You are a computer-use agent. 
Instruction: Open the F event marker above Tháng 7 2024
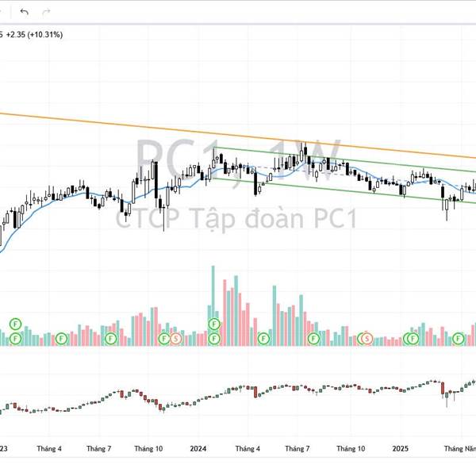tap(313, 339)
